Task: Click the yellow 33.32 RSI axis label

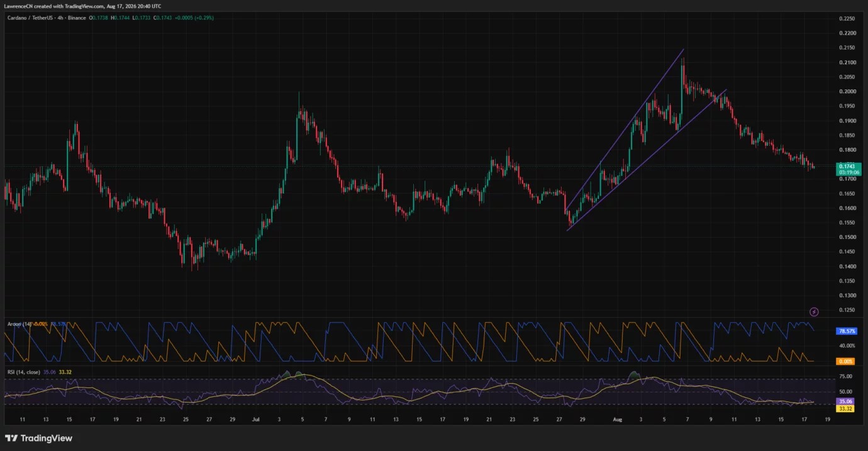Action: 845,408
